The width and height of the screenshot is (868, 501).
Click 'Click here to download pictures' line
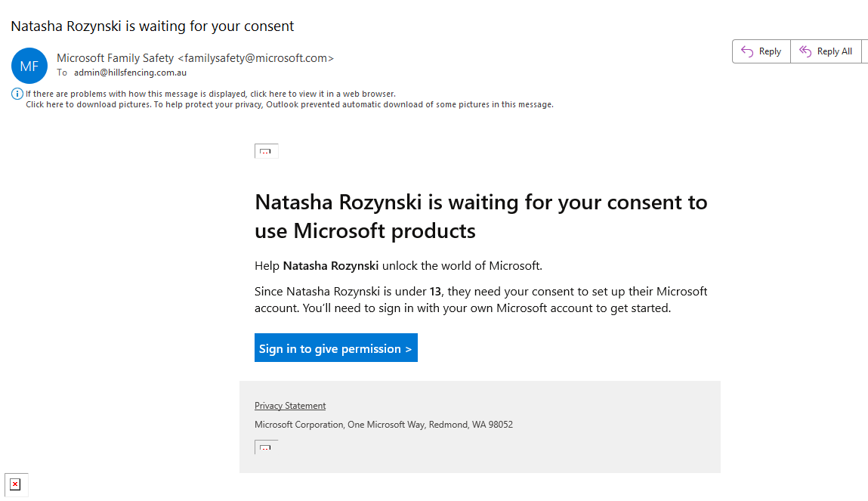coord(289,104)
